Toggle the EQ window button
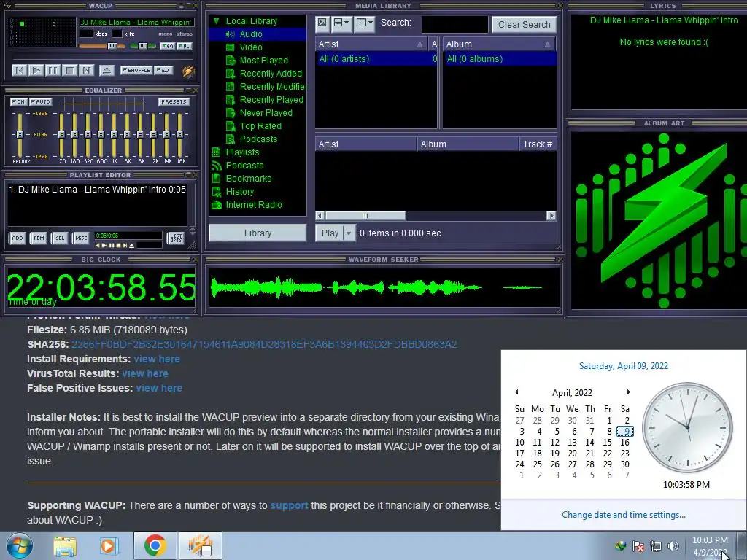This screenshot has width=747, height=560. [x=167, y=46]
